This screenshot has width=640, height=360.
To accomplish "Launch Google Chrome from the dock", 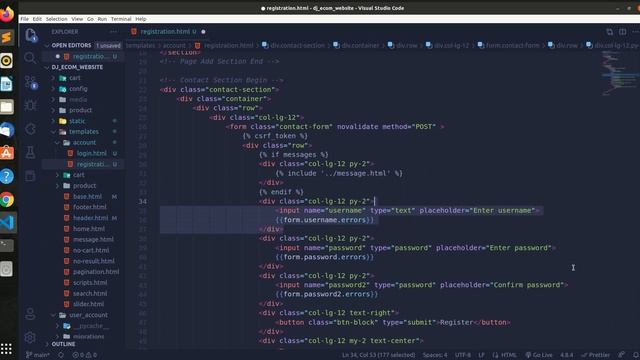I will [7, 200].
